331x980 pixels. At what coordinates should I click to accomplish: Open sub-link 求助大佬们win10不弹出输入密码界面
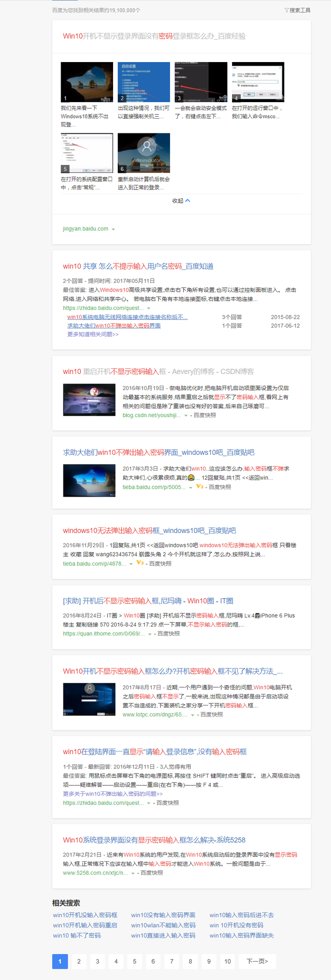[114, 326]
